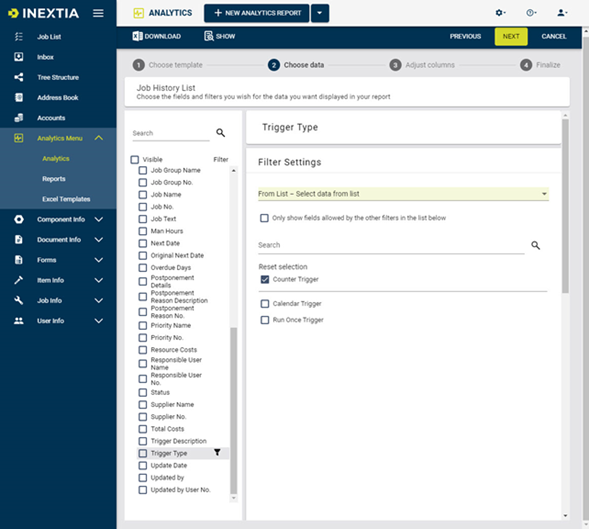Click the Component Info gear icon
Viewport: 589px width, 529px height.
(x=18, y=219)
